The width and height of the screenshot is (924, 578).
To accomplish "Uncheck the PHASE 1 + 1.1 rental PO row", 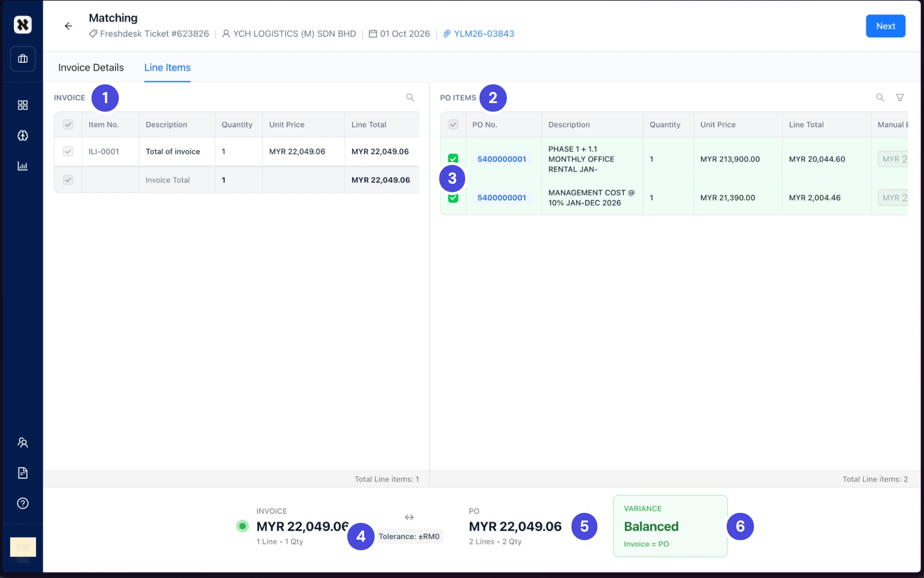I will [453, 158].
